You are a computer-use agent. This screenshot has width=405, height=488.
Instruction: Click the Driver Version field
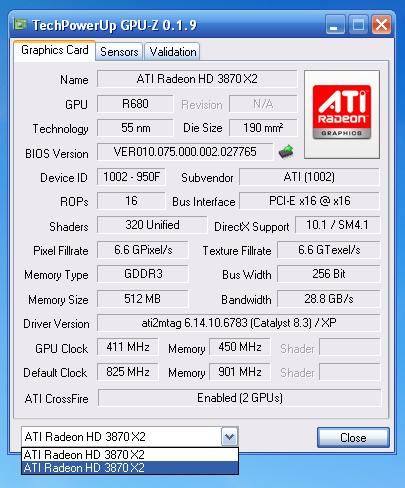point(238,323)
